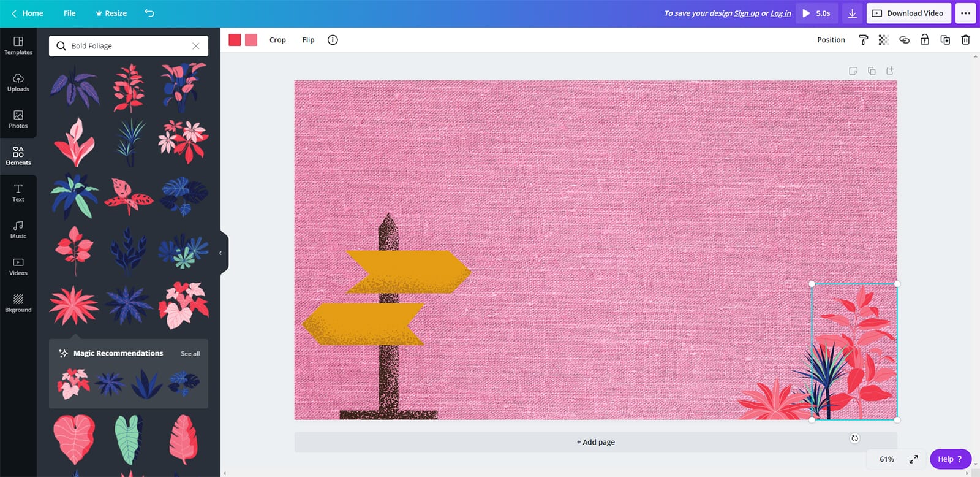Select the red spiky star leaf thumbnail

click(x=74, y=305)
